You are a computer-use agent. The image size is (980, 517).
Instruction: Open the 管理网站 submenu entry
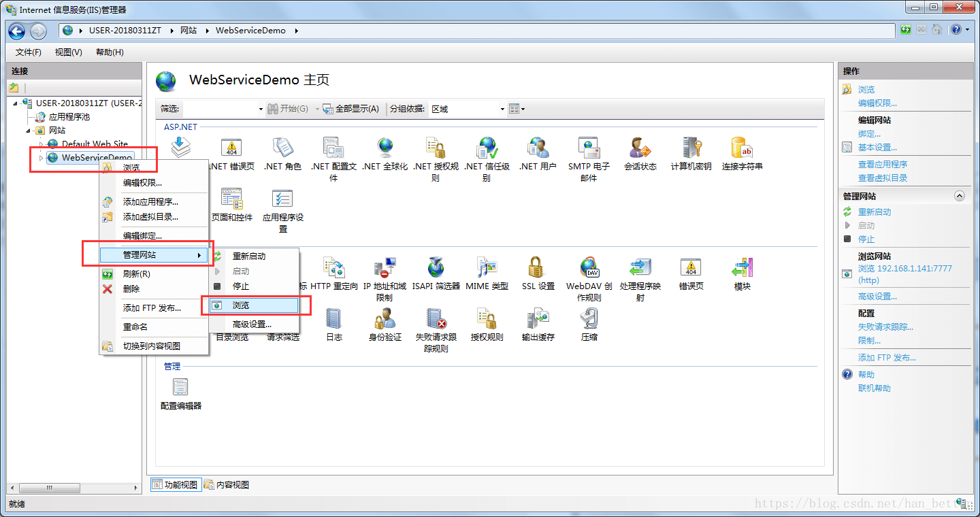coord(154,255)
